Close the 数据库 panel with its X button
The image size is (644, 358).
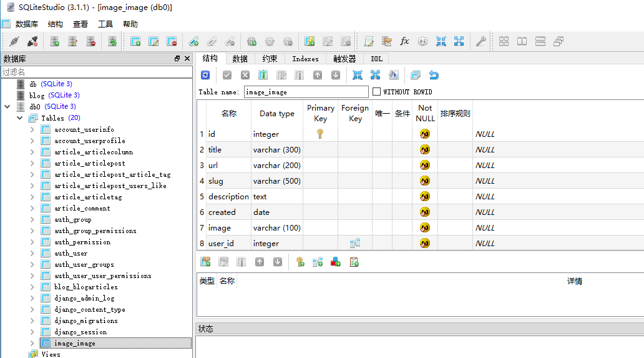click(187, 58)
